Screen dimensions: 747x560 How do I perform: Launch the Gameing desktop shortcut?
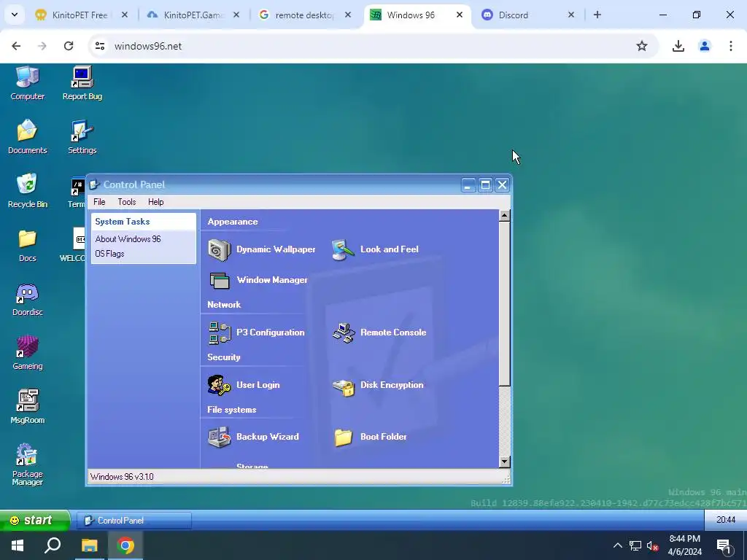27,353
